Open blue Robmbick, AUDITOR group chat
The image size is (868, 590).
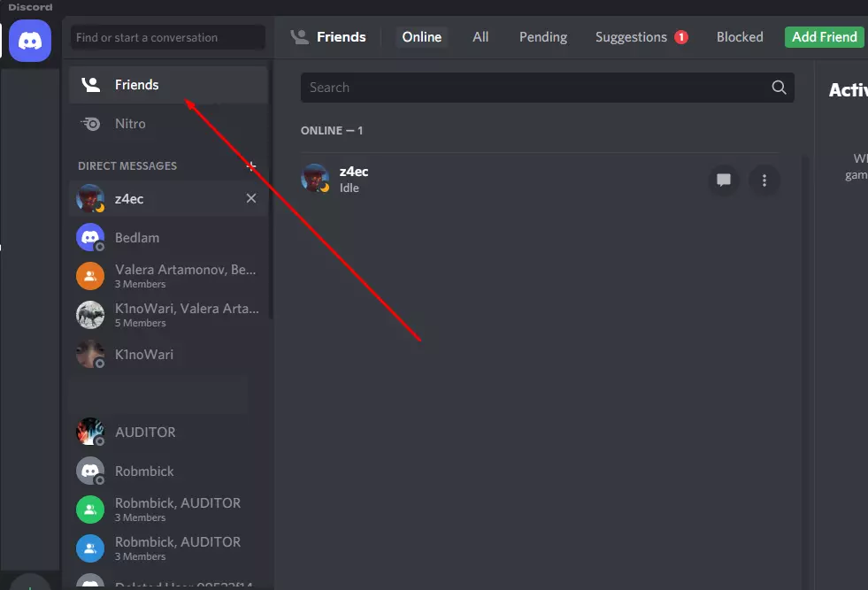tap(168, 548)
